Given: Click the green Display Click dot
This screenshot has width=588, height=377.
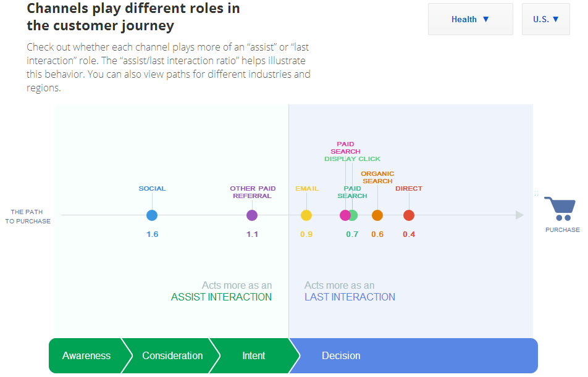Looking at the screenshot, I should click(354, 215).
